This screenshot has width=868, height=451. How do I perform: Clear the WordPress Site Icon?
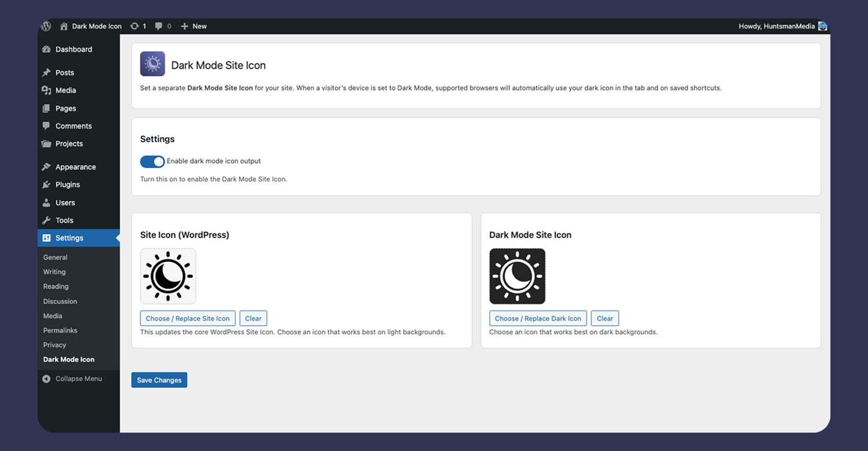point(253,318)
